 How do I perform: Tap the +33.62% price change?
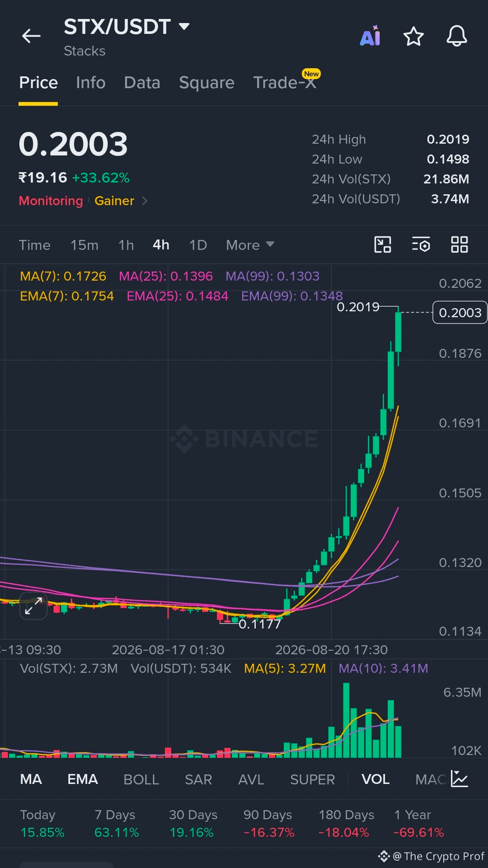pyautogui.click(x=101, y=178)
